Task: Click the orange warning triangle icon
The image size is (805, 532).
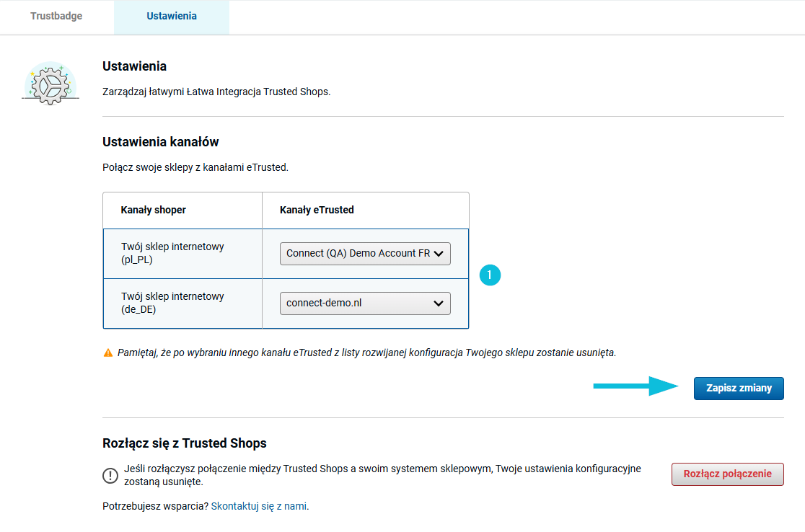Action: pos(107,353)
